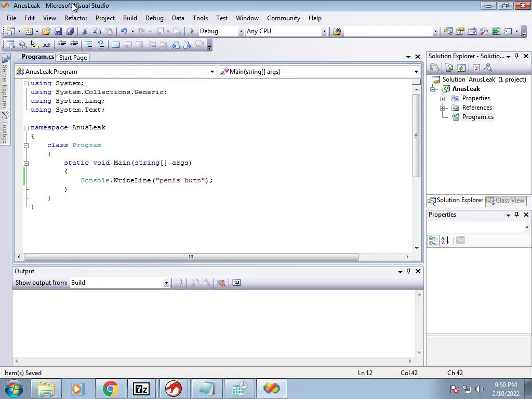Switch Properties panel to Categorized view

click(433, 241)
